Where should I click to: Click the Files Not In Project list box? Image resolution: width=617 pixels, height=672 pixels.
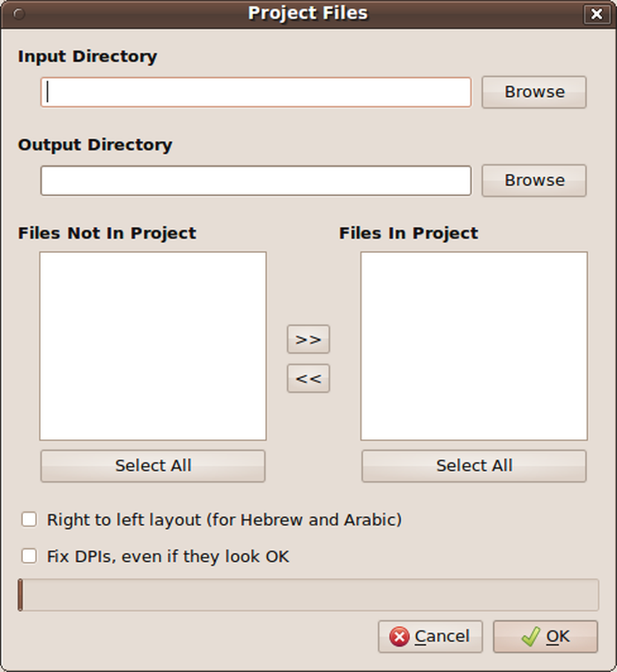click(x=153, y=346)
